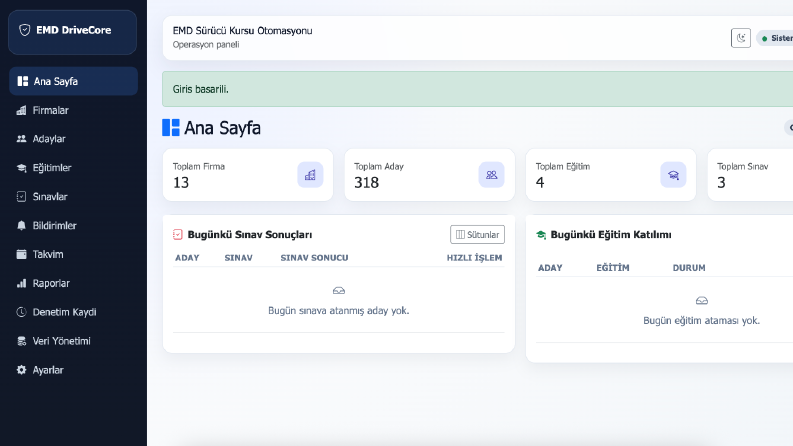This screenshot has height=446, width=793.
Task: Click the 'EMD Sürücü Kursu Otomasyonu' title
Action: point(243,30)
